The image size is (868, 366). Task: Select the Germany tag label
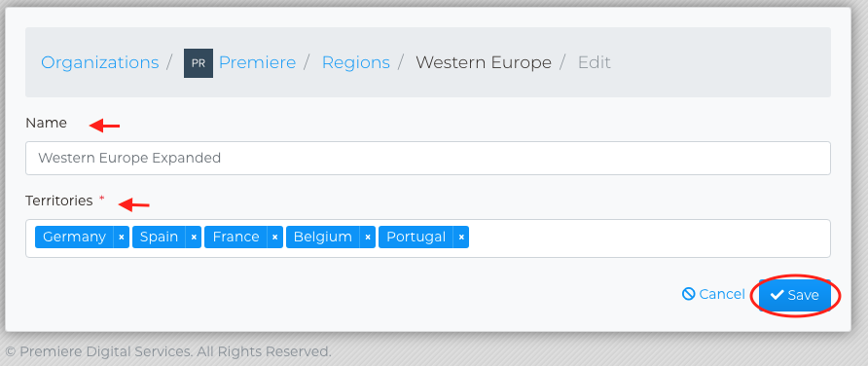74,237
